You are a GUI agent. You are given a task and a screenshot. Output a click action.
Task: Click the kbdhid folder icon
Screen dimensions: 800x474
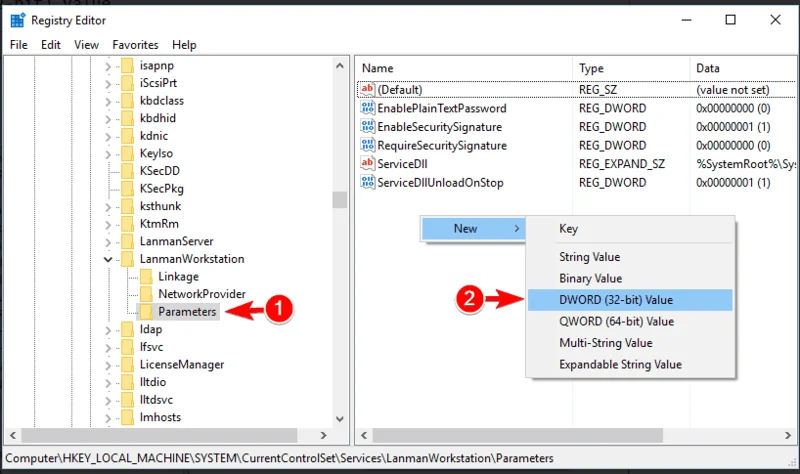point(128,118)
